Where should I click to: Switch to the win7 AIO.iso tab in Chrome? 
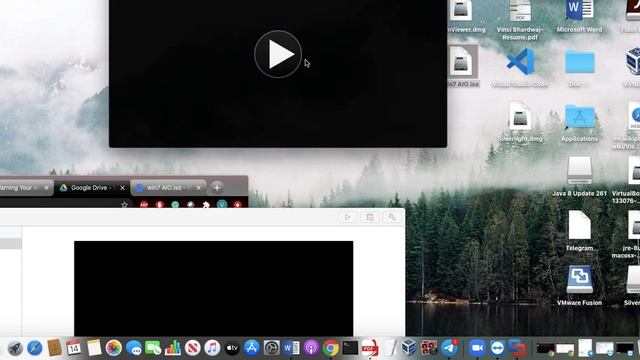169,188
